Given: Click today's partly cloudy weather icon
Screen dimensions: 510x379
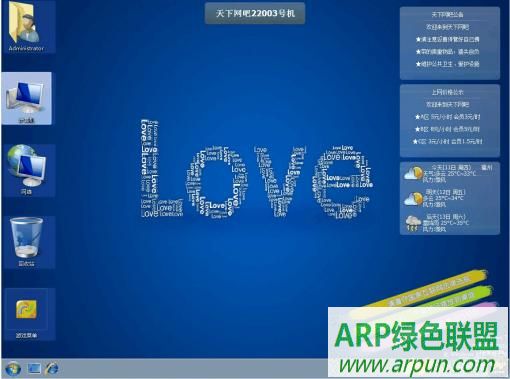Looking at the screenshot, I should 413,173.
